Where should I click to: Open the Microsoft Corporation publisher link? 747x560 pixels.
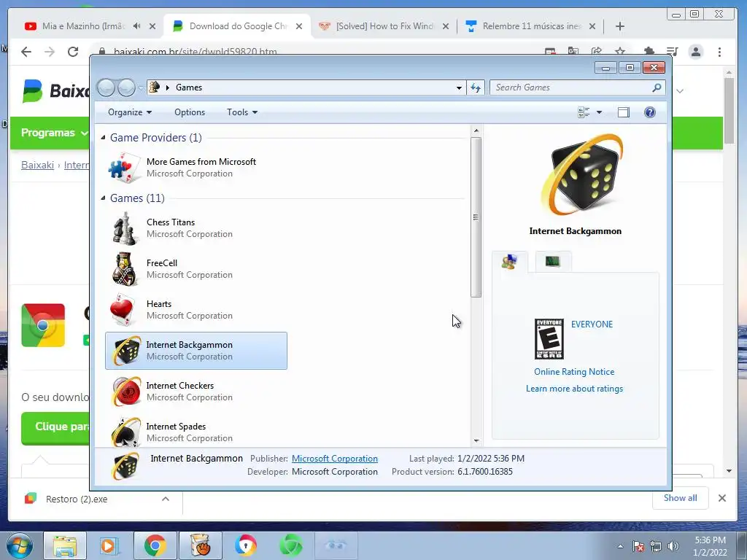click(x=334, y=459)
